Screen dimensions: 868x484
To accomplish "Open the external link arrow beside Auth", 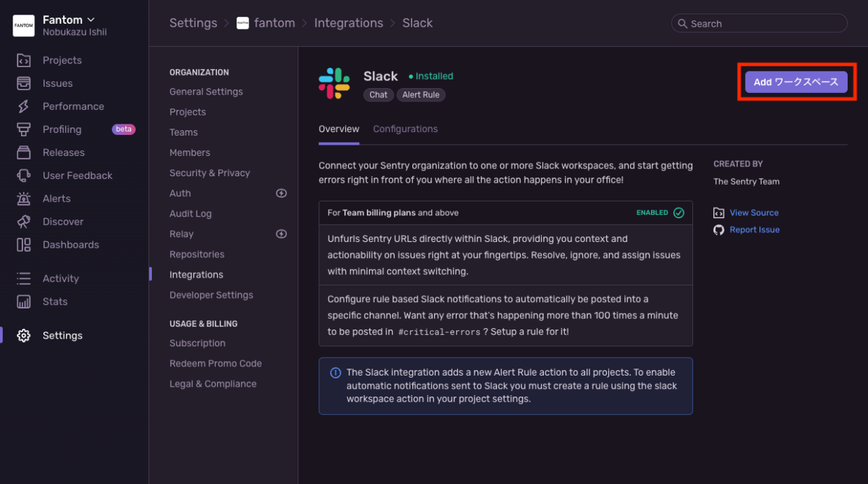I will click(281, 193).
